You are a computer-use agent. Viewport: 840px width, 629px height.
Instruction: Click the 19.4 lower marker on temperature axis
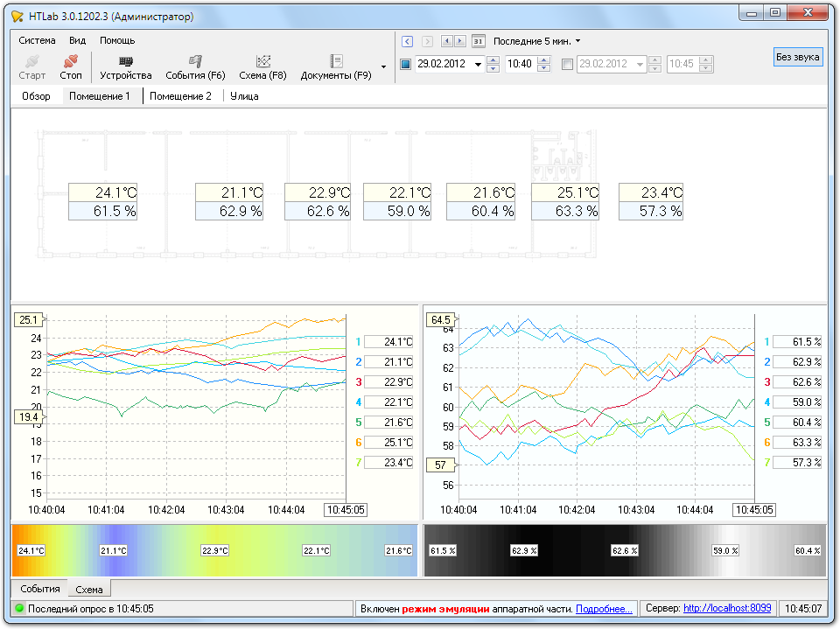(29, 416)
